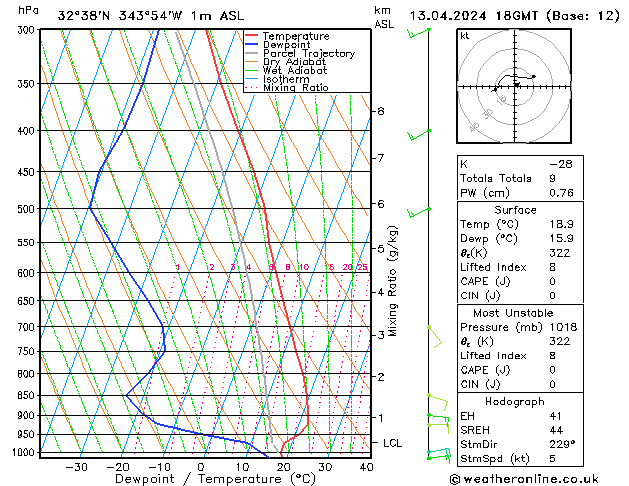This screenshot has width=629, height=486.
Task: Click the '40' temperature axis tick label
Action: [x=366, y=467]
